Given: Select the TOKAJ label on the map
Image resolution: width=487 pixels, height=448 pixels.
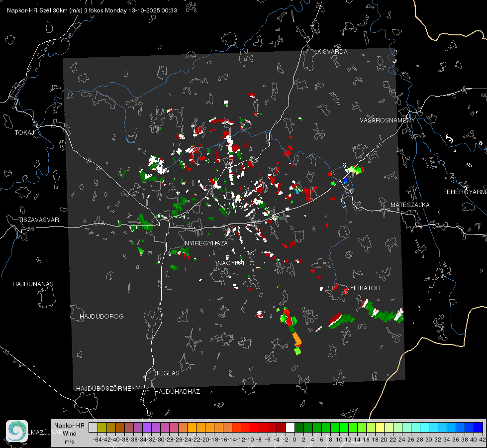Looking at the screenshot, I should click(24, 133).
